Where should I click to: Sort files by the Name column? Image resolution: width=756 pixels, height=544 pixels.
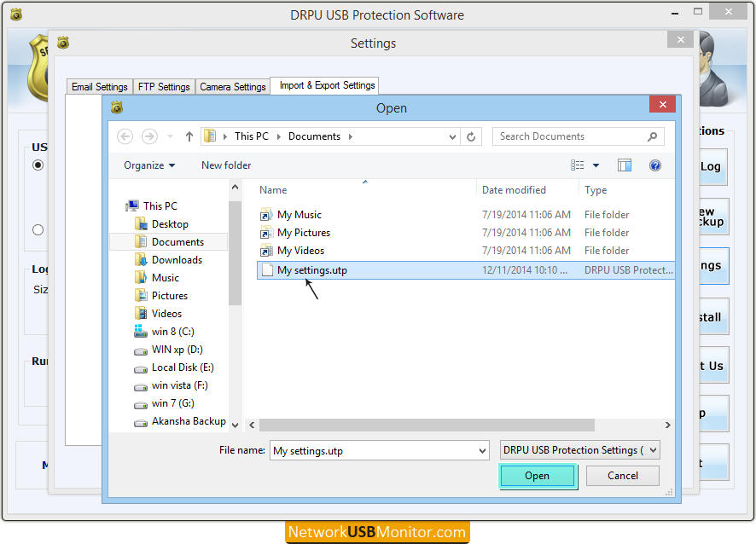click(x=273, y=190)
